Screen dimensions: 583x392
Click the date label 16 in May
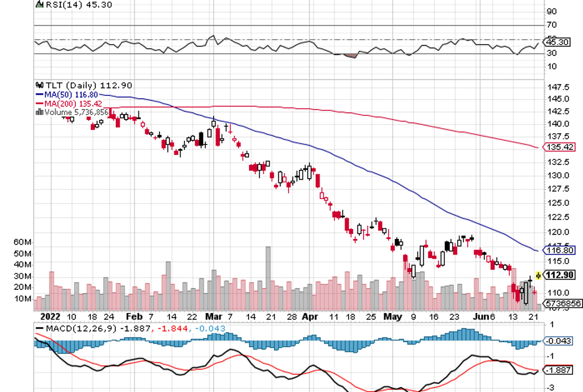point(434,317)
